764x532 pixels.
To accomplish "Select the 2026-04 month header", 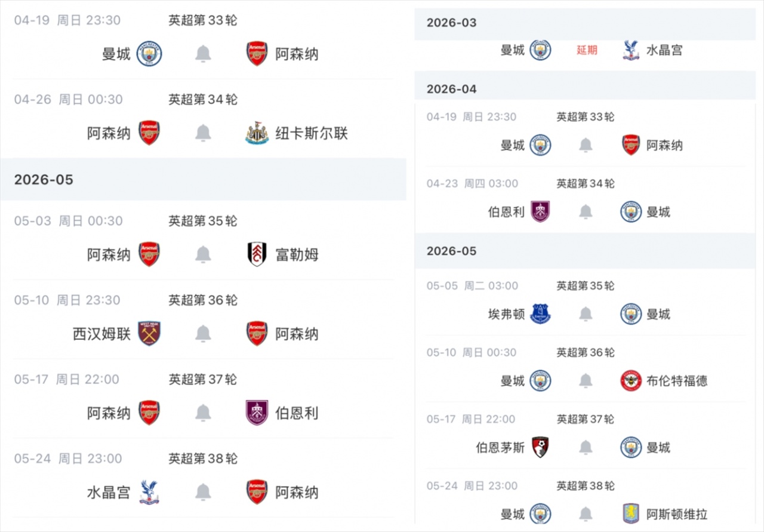I will (x=452, y=89).
